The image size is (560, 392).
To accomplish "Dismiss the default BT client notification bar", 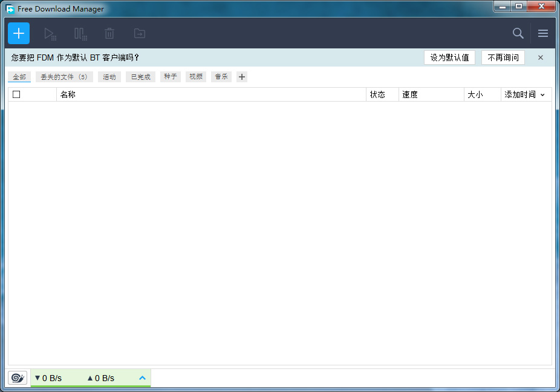I will (541, 57).
